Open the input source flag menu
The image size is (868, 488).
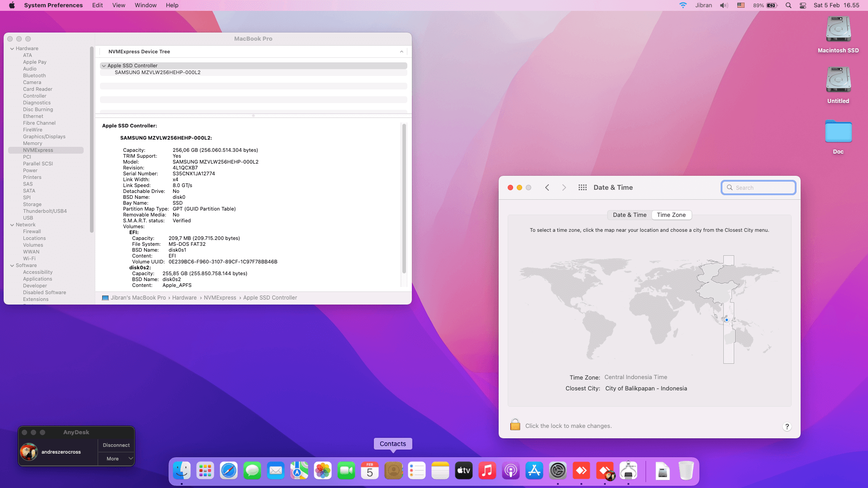point(741,5)
